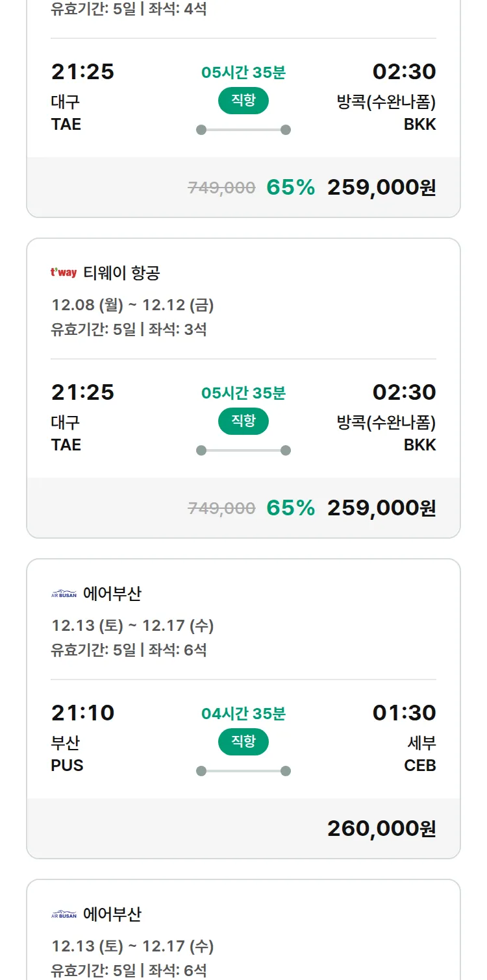The height and width of the screenshot is (980, 487).
Task: Select 259,000원 price on the 티웨이 3석 card
Action: click(381, 508)
